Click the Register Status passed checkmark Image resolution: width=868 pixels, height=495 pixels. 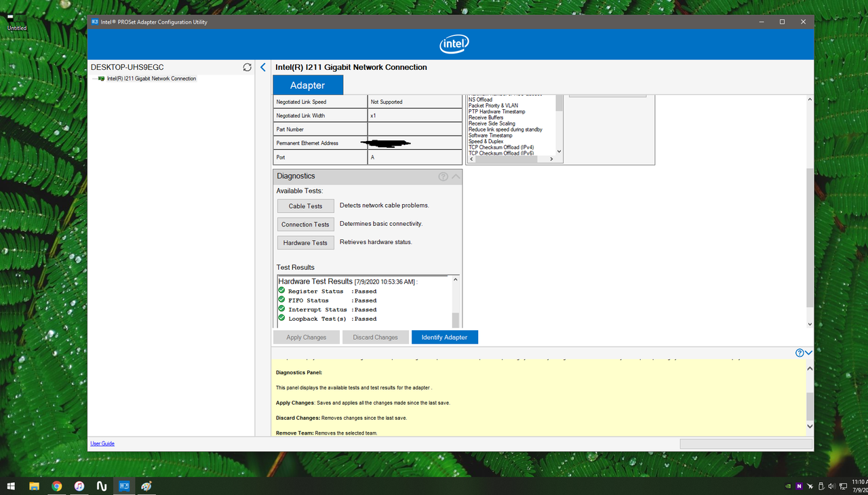[x=281, y=290]
